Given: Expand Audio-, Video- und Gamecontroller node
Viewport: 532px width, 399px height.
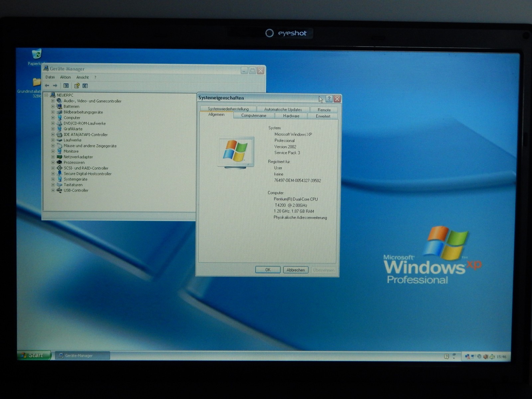Looking at the screenshot, I should pyautogui.click(x=53, y=101).
